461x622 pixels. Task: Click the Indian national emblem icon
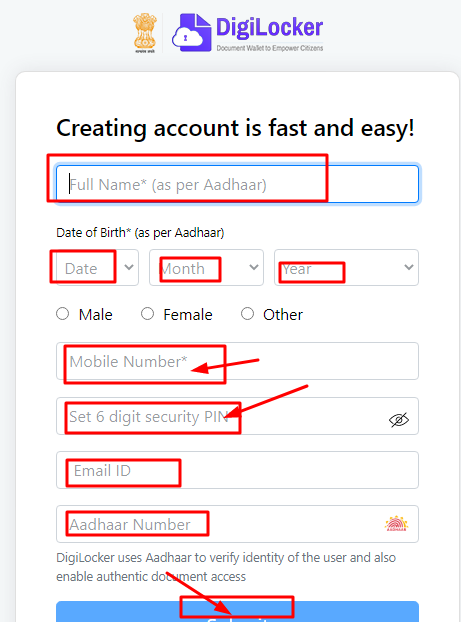click(144, 33)
